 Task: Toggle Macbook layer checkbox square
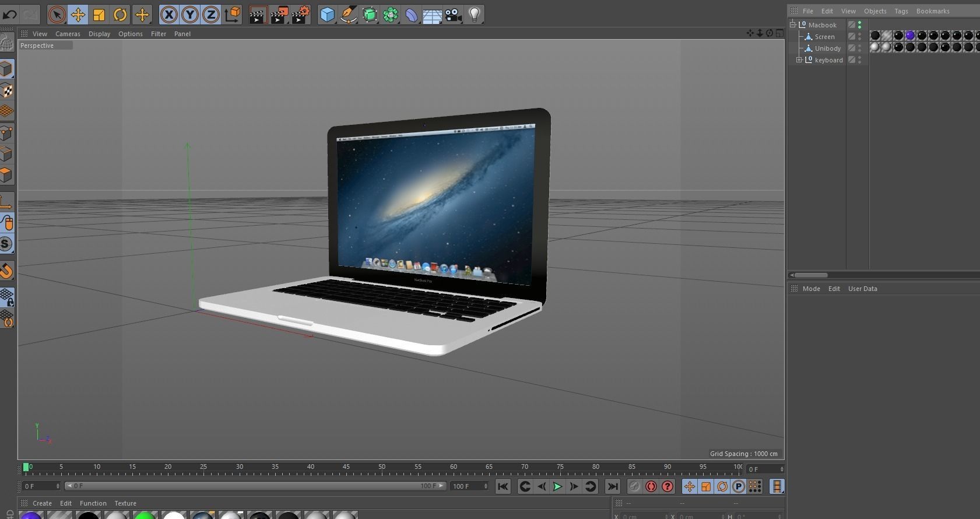(x=852, y=24)
